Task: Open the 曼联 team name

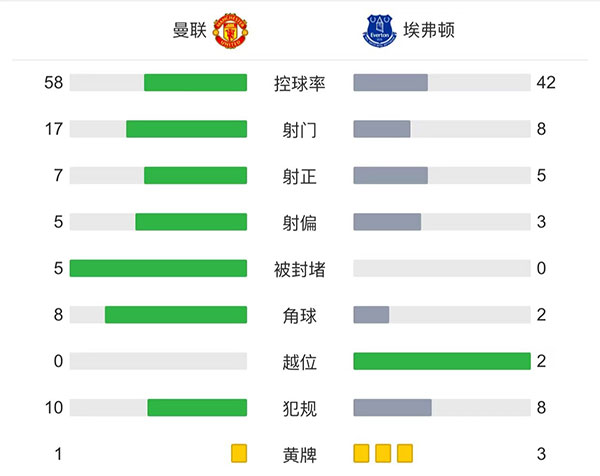Action: [x=189, y=31]
